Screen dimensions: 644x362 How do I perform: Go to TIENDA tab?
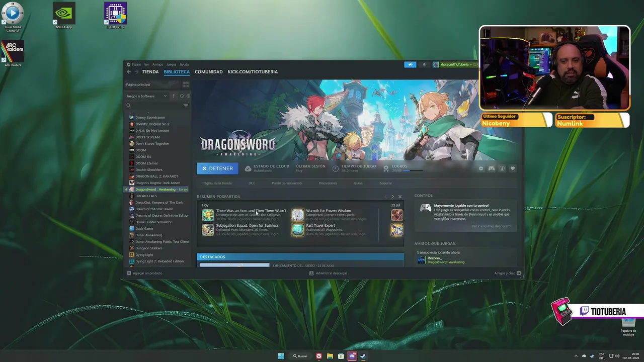(150, 72)
